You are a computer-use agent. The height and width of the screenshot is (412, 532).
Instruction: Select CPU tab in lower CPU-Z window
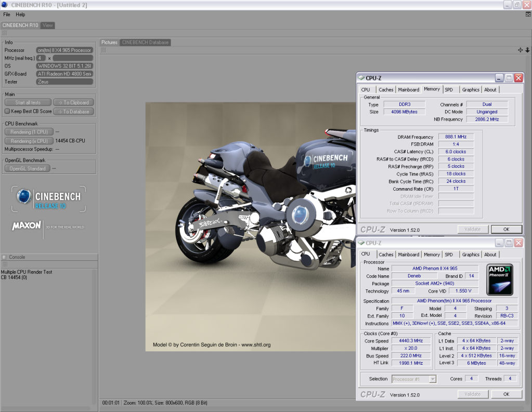[366, 254]
